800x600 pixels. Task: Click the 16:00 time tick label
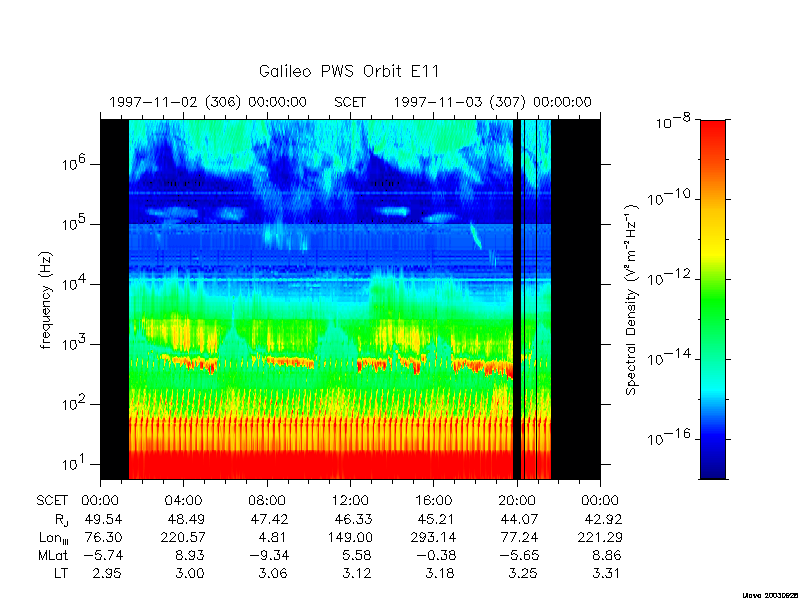[x=433, y=501]
